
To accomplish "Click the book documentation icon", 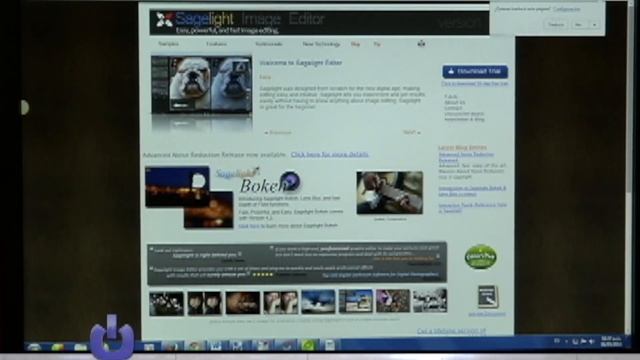I will click(487, 297).
